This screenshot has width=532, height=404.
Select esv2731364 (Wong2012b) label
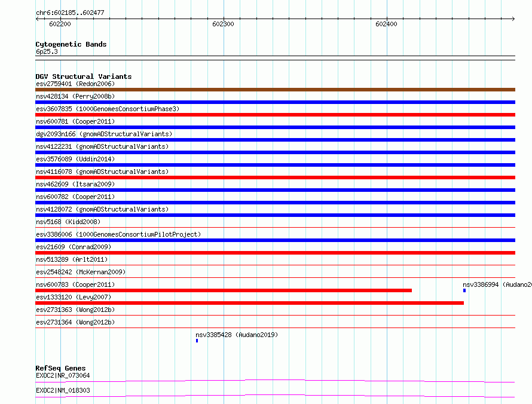(75, 322)
